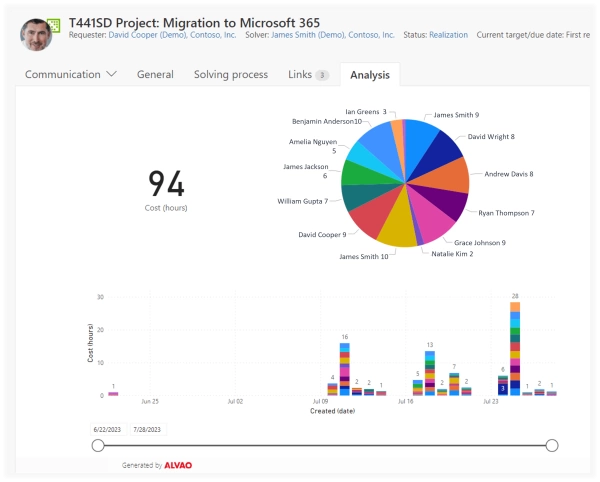Click the end date field 7/28/2023
600x482 pixels.
147,430
